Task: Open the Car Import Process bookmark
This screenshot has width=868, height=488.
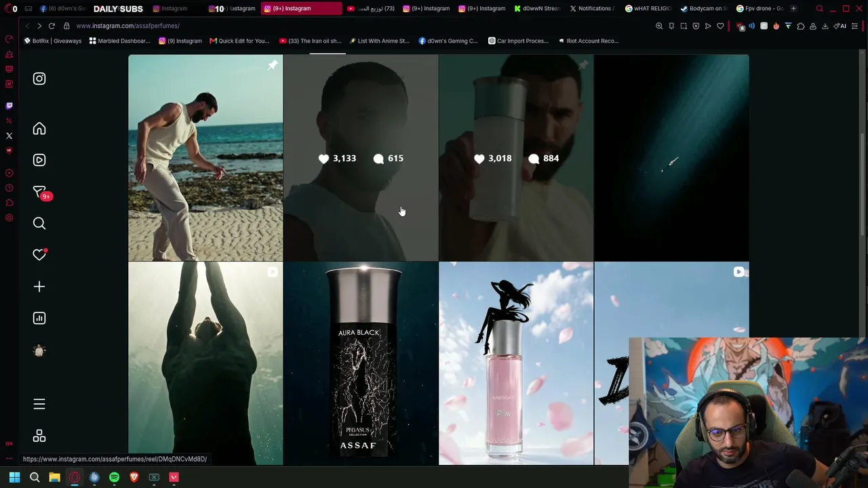Action: [x=518, y=41]
